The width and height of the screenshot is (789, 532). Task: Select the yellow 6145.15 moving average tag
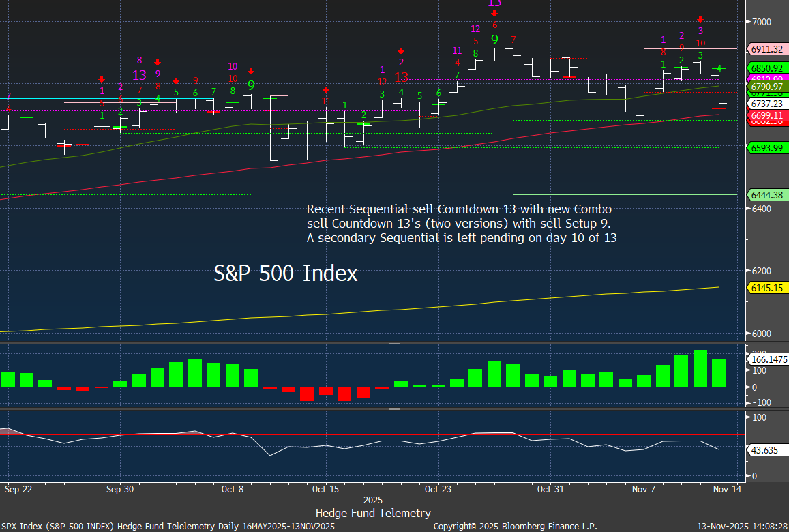coord(766,288)
